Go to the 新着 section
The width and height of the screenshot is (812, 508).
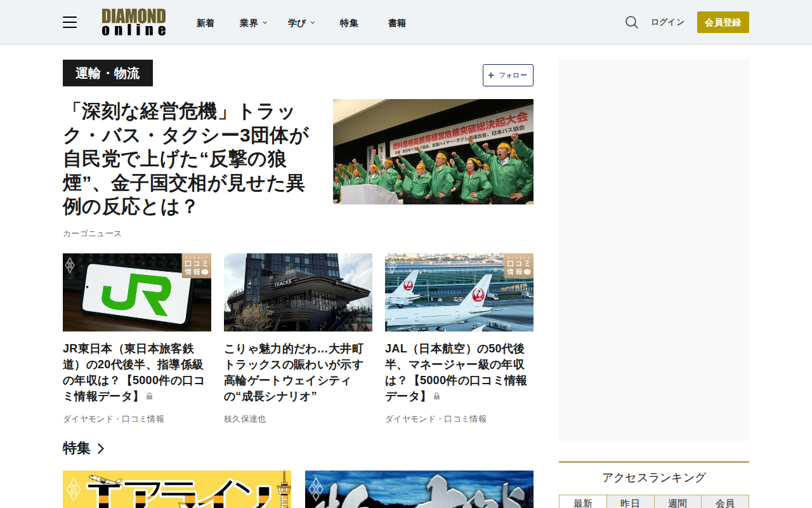[206, 23]
